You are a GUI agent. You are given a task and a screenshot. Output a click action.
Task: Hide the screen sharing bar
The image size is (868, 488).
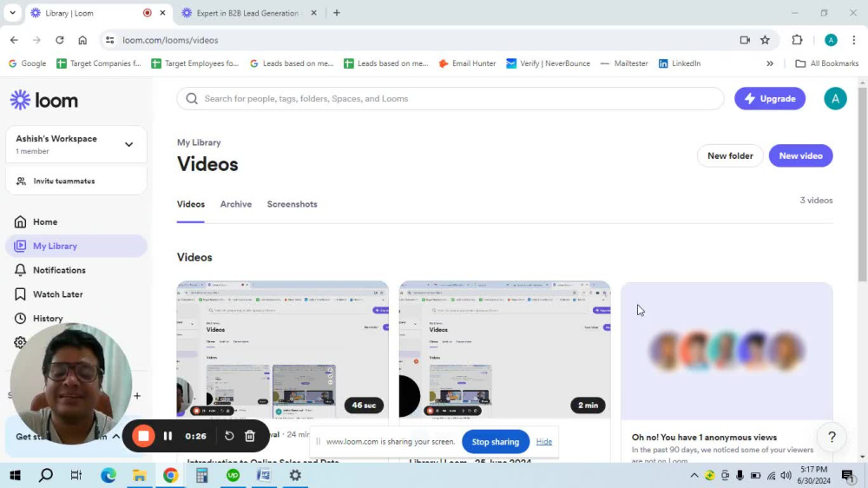click(x=543, y=441)
